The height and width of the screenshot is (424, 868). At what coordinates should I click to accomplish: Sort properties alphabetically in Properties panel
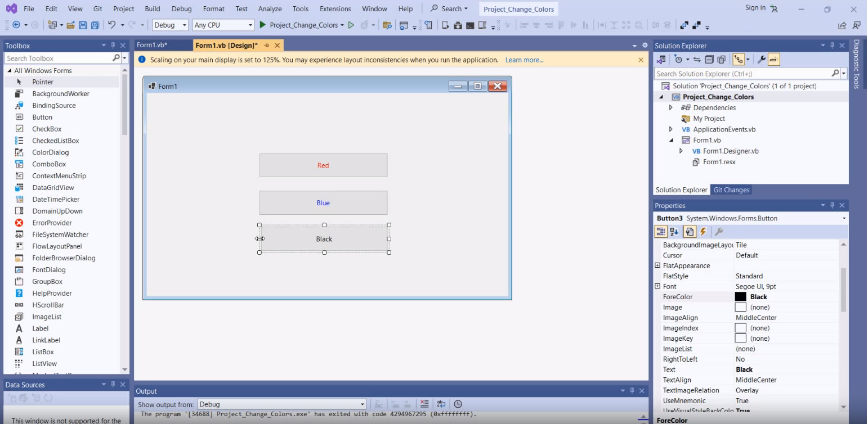[674, 232]
